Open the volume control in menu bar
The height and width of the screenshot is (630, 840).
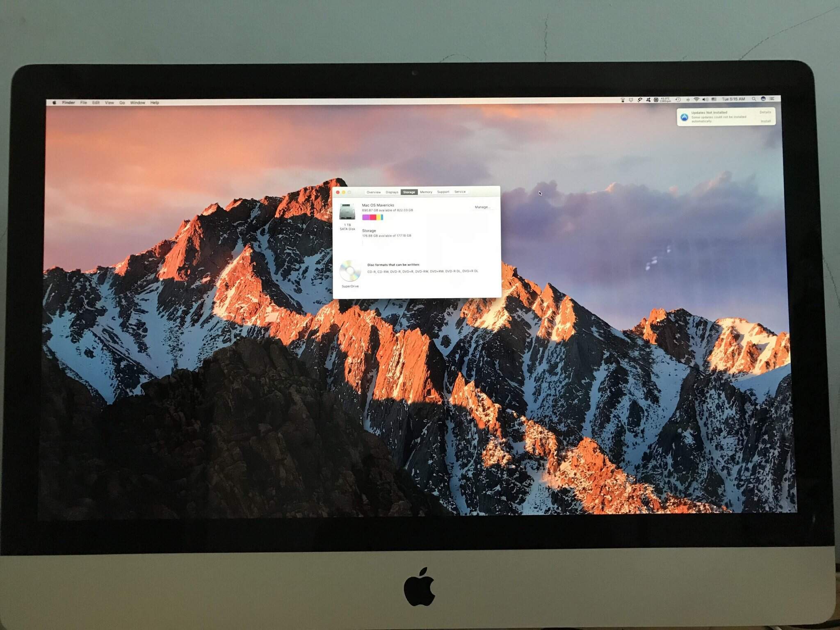[x=705, y=99]
